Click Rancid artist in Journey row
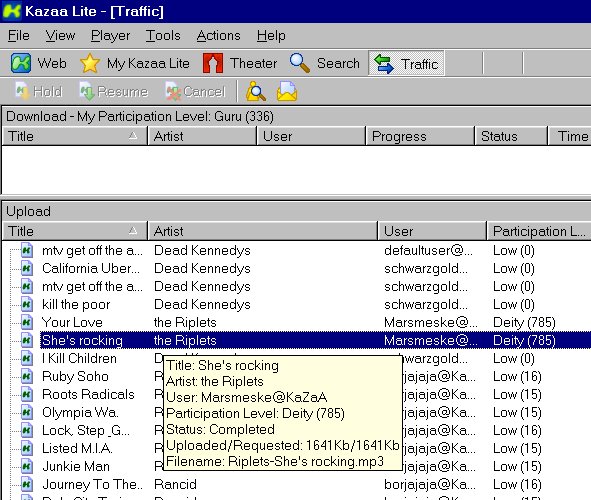Image resolution: width=591 pixels, height=500 pixels. [x=175, y=484]
